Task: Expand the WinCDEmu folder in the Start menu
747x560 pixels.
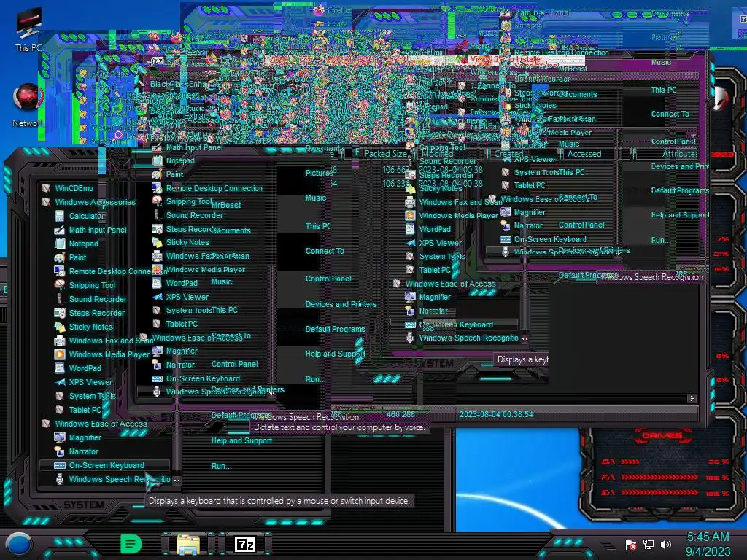Action: pos(68,188)
